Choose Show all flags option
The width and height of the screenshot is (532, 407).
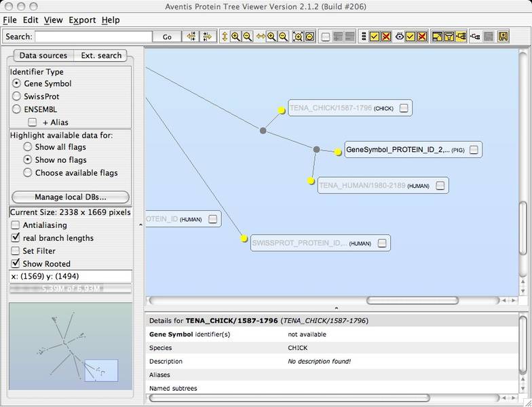(x=27, y=147)
